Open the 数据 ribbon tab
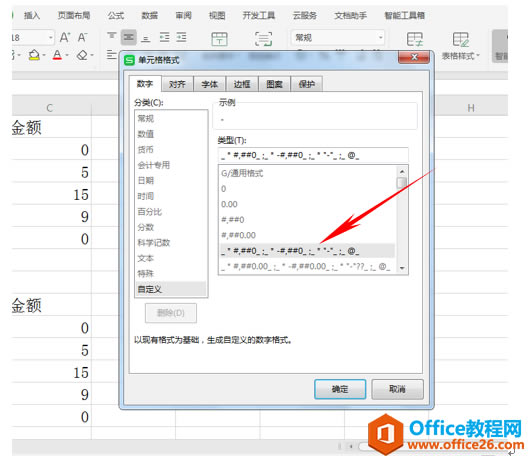Screen dimensions: 531x462 [150, 16]
